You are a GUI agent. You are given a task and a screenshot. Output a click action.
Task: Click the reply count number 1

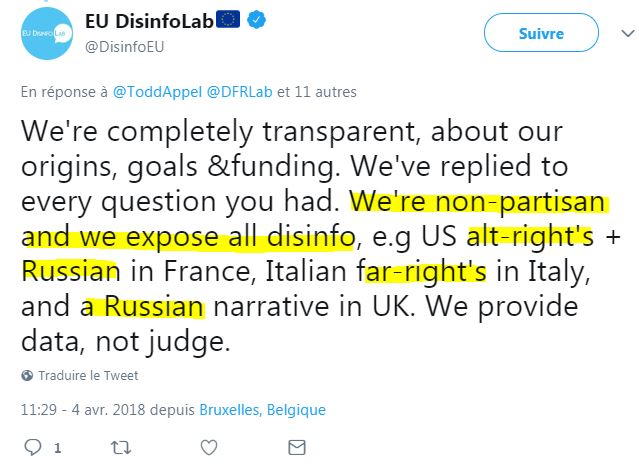point(58,448)
